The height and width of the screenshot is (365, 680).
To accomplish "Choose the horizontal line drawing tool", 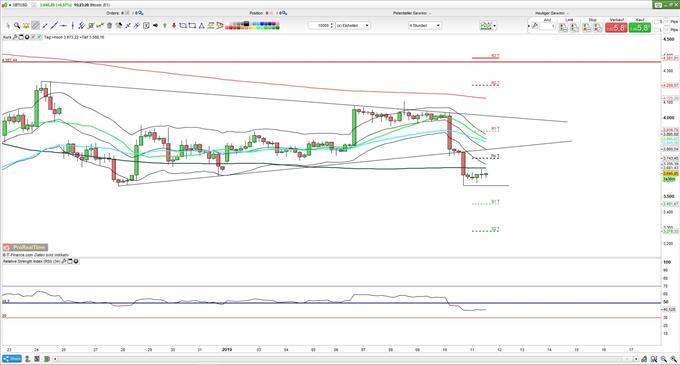I will (63, 26).
